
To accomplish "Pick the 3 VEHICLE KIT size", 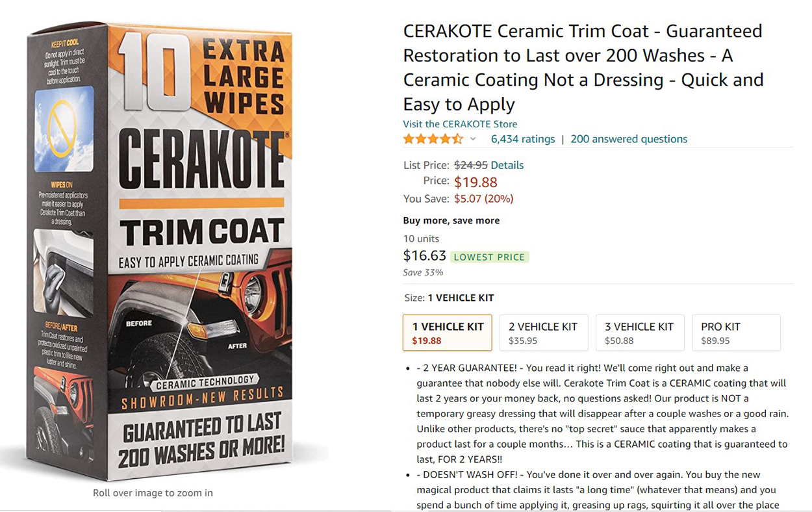I will (639, 333).
